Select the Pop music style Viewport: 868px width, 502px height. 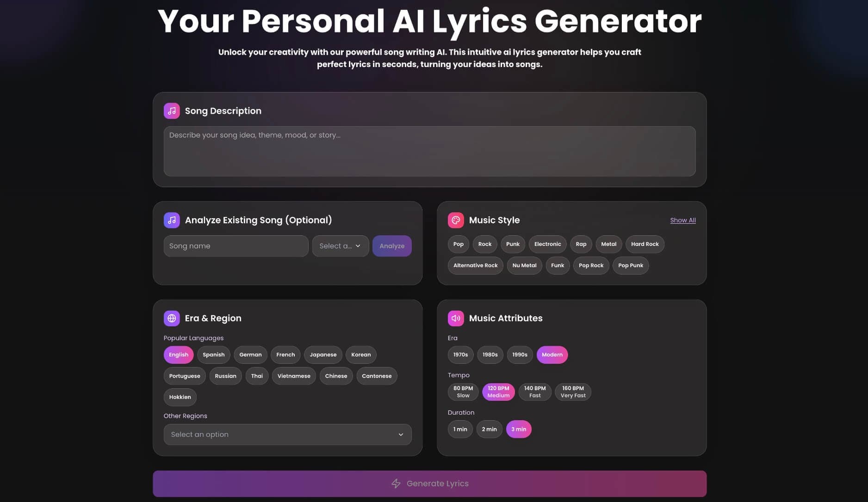[x=458, y=244]
